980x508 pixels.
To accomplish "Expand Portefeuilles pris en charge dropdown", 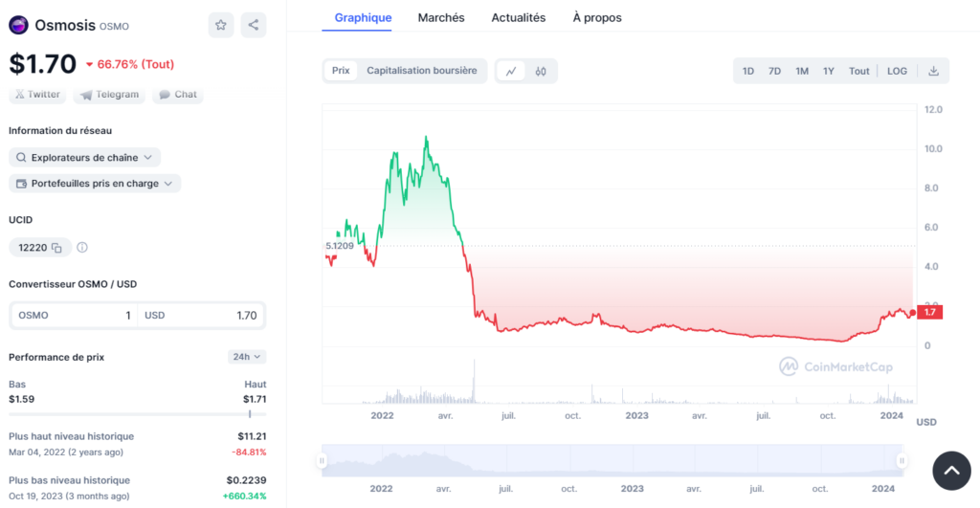I will pyautogui.click(x=95, y=183).
